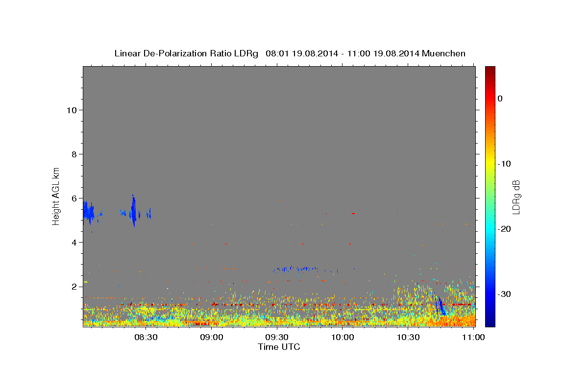
Task: Click the blue cloud layer at far left near 5 km
Action: [88, 213]
